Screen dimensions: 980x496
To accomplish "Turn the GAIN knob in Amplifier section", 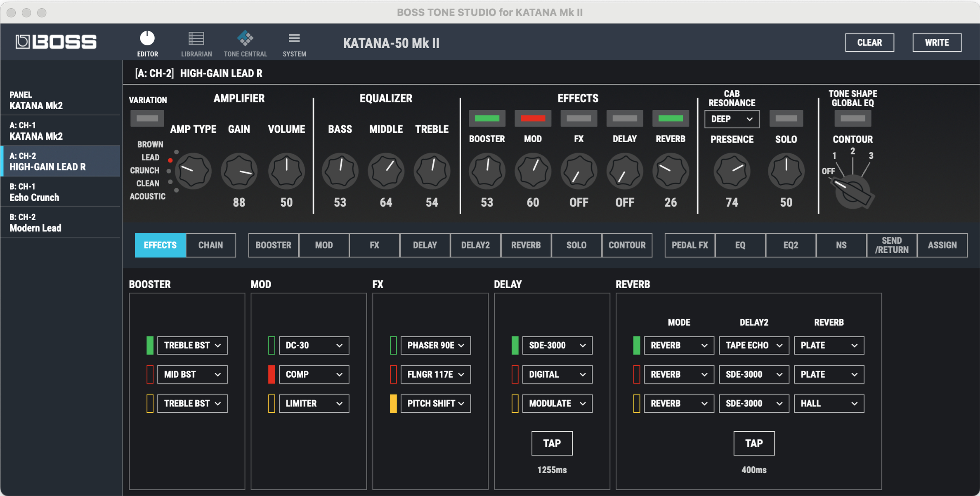I will (x=239, y=171).
